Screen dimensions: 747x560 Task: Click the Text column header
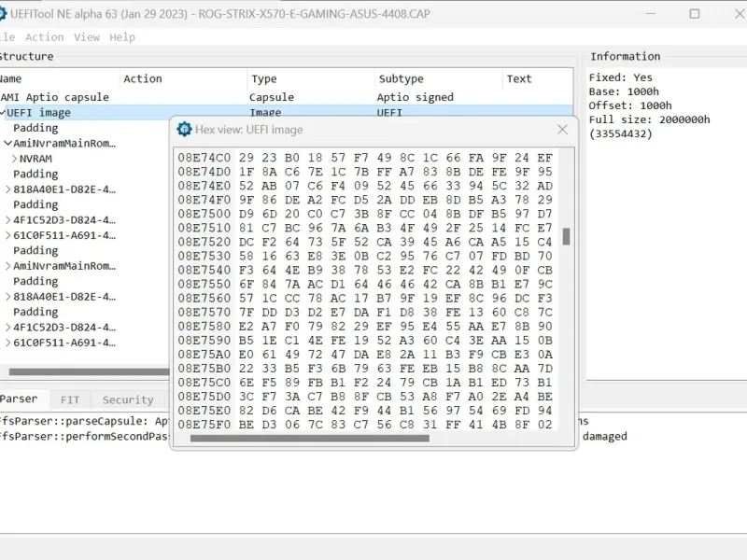pos(538,78)
